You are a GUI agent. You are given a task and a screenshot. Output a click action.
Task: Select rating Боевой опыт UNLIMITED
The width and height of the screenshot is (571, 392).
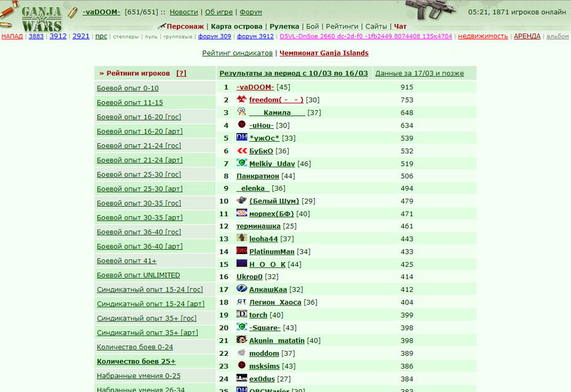coord(138,275)
